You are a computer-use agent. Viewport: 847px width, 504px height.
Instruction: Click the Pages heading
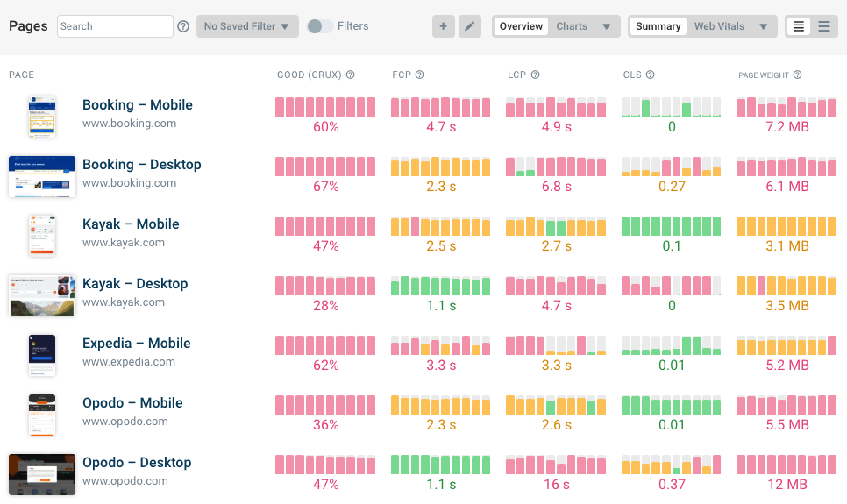pos(28,26)
